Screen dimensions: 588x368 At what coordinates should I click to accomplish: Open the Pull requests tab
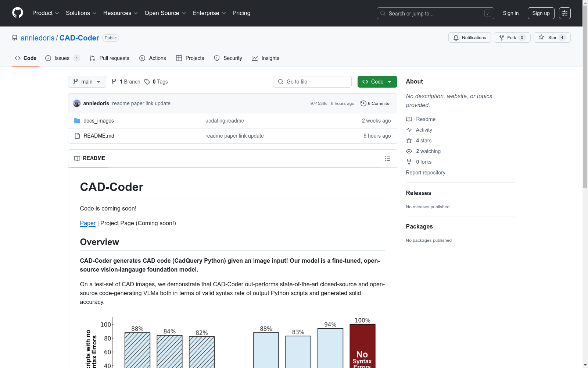tap(110, 58)
